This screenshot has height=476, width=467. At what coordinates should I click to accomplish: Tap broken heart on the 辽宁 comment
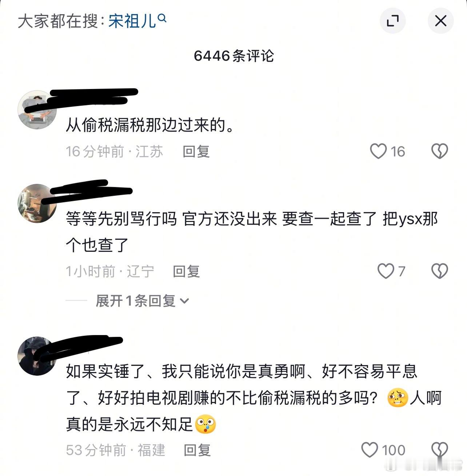pyautogui.click(x=439, y=271)
